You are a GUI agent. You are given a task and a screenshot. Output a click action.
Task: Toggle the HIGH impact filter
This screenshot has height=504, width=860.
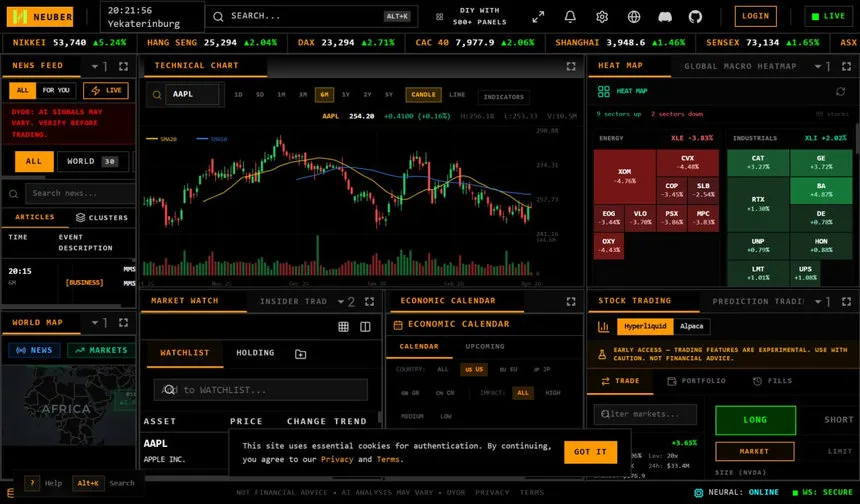(x=552, y=393)
